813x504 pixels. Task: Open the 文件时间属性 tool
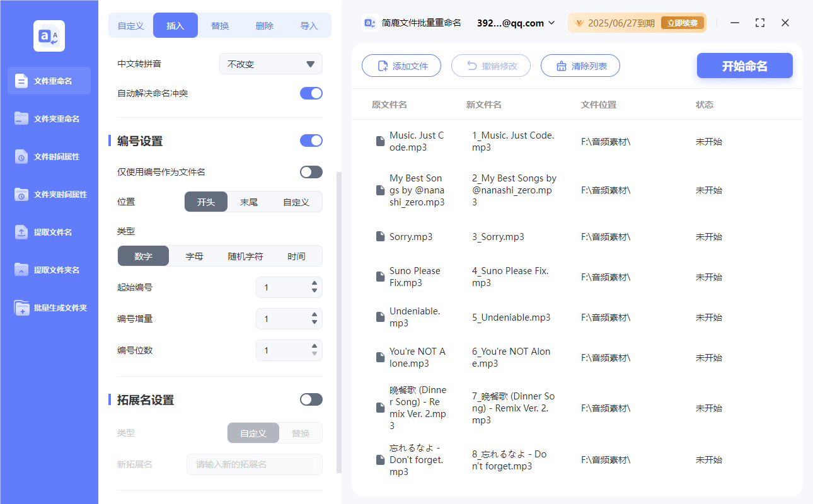[49, 156]
